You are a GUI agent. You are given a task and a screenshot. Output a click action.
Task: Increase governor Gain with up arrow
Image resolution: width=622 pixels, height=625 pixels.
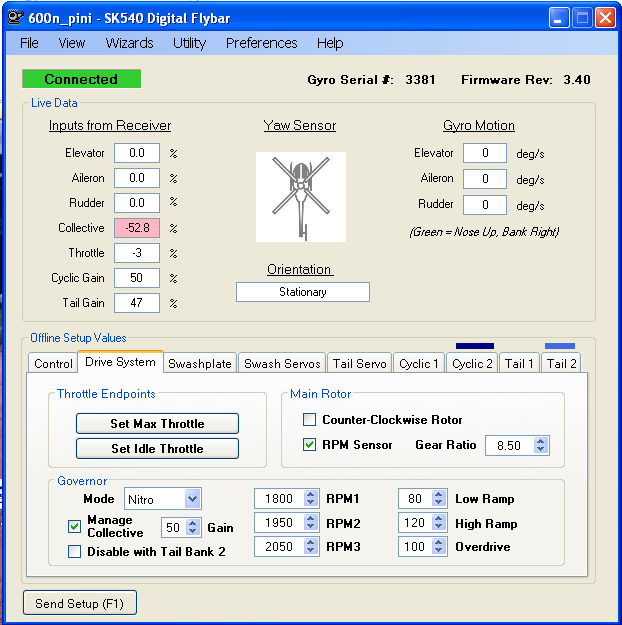[x=193, y=523]
